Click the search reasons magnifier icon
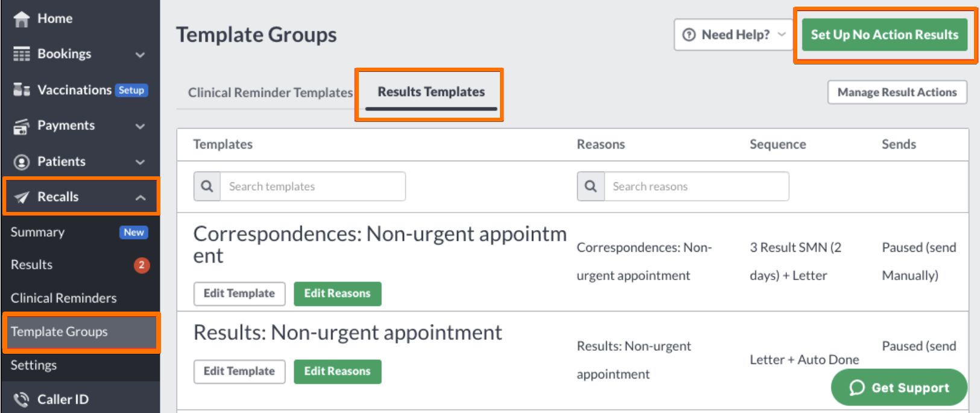The height and width of the screenshot is (413, 980). click(x=591, y=186)
